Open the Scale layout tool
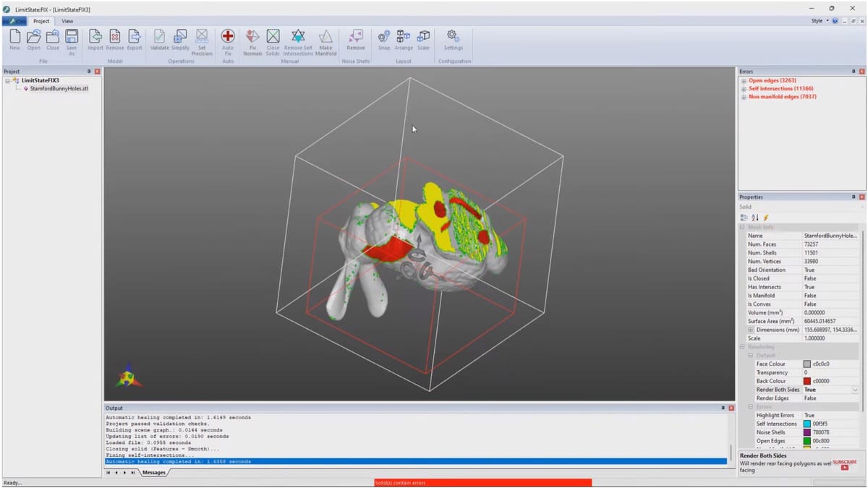This screenshot has height=488, width=868. [x=423, y=39]
